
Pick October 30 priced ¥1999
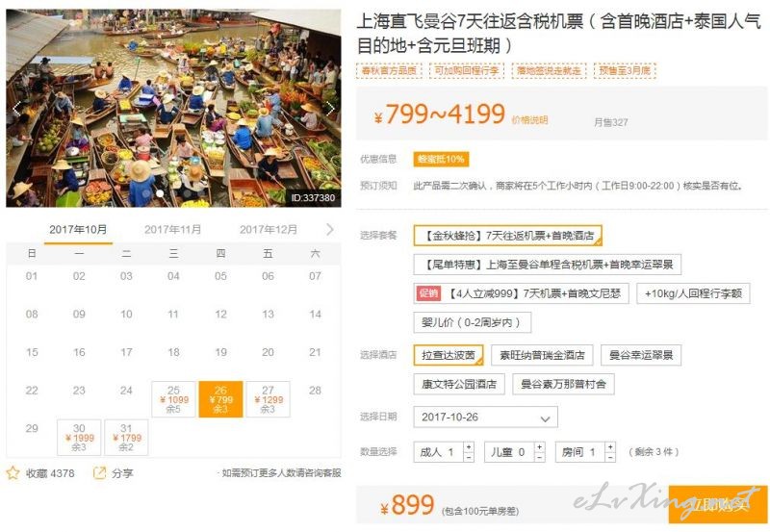pos(79,438)
